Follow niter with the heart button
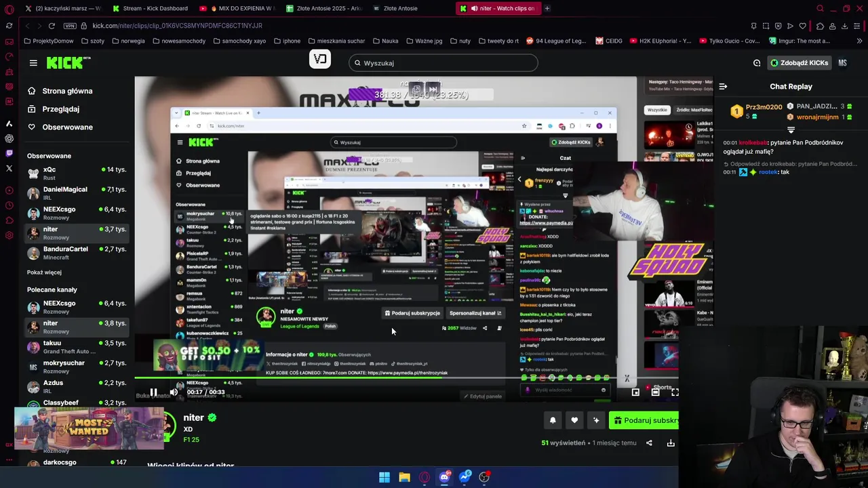The height and width of the screenshot is (488, 868). click(574, 420)
